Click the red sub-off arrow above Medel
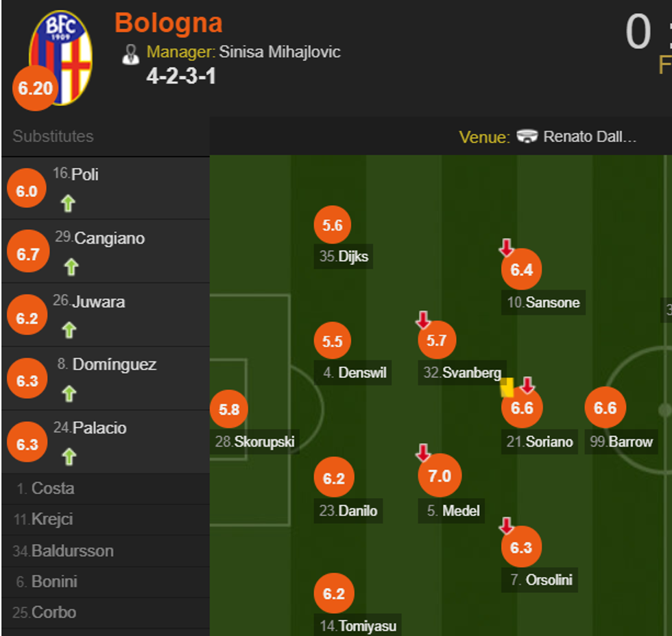Screen dimensions: 672x636 [423, 453]
